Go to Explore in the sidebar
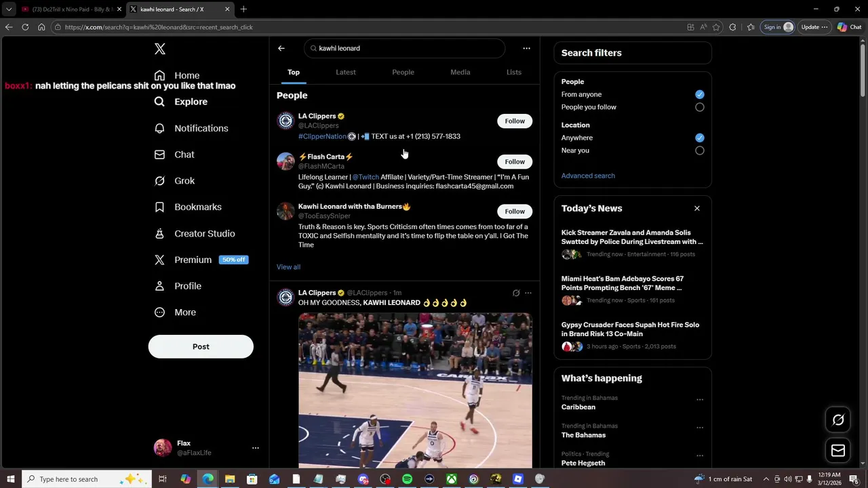The image size is (868, 488). pyautogui.click(x=180, y=102)
